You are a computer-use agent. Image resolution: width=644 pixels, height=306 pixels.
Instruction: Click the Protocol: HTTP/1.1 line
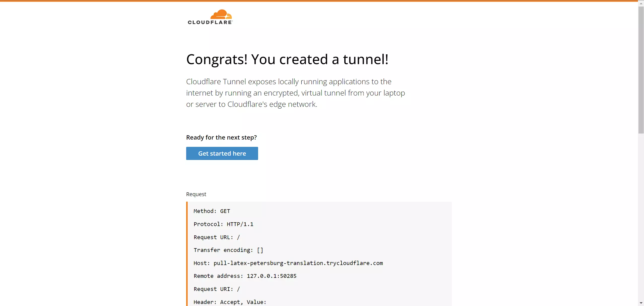[x=223, y=224]
